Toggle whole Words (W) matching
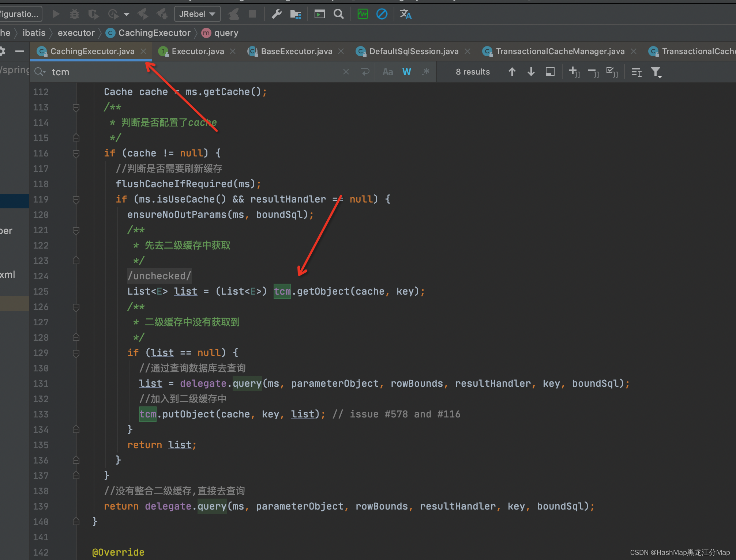 407,72
